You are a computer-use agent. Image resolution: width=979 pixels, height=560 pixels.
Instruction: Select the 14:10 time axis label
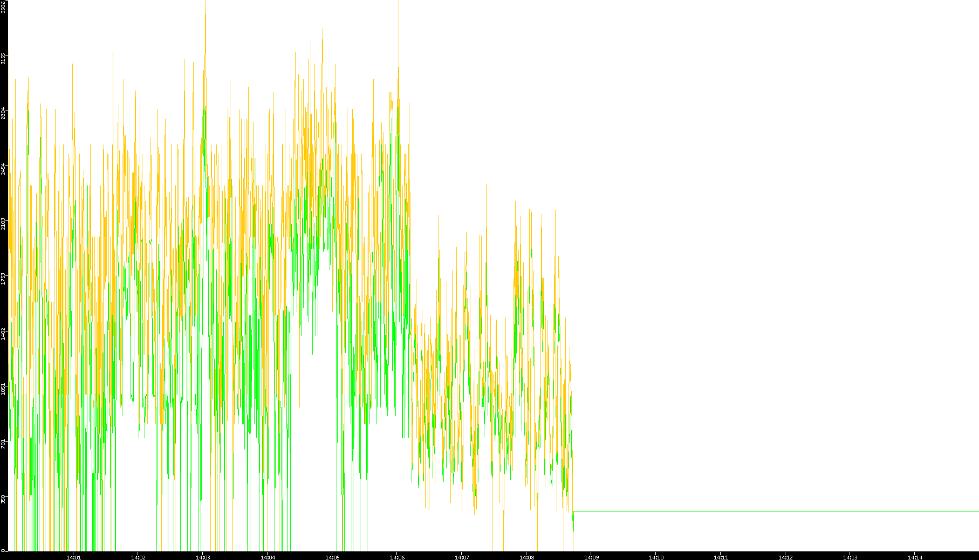click(x=656, y=557)
